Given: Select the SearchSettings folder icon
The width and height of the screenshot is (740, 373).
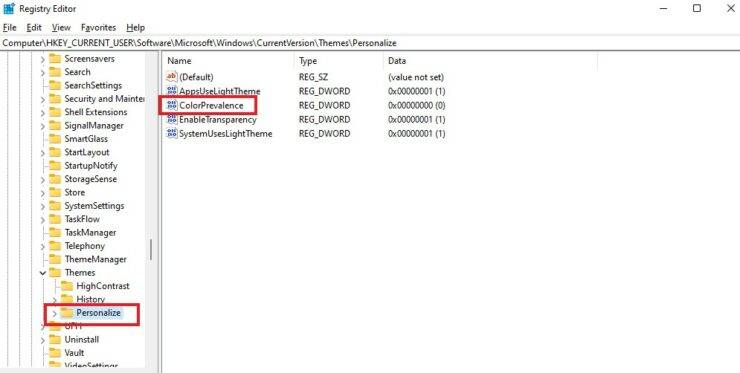Looking at the screenshot, I should pyautogui.click(x=55, y=85).
